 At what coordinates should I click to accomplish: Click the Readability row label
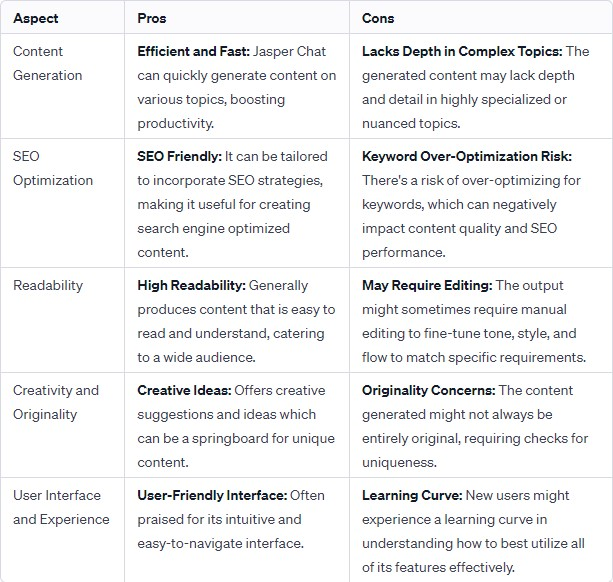coord(48,285)
